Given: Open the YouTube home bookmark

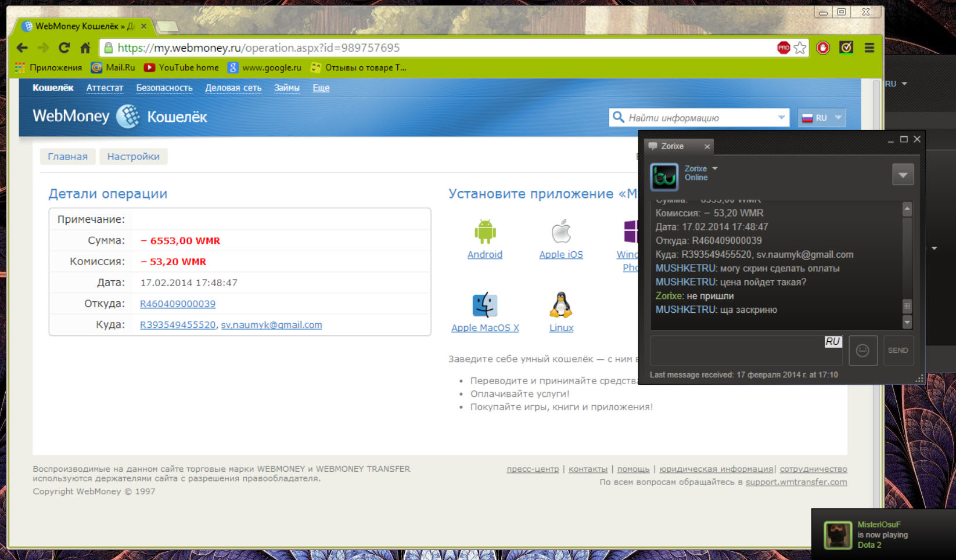Looking at the screenshot, I should click(x=181, y=67).
